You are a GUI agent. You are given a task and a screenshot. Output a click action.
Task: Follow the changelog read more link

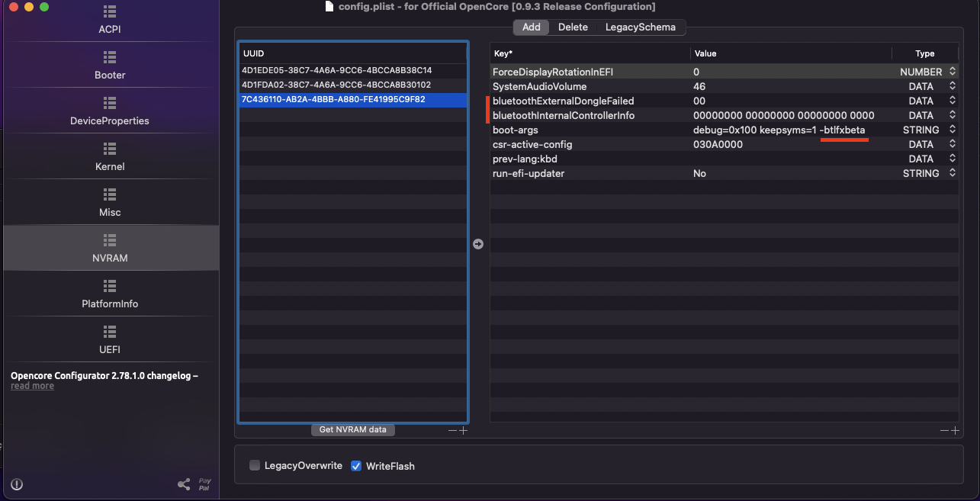(32, 387)
